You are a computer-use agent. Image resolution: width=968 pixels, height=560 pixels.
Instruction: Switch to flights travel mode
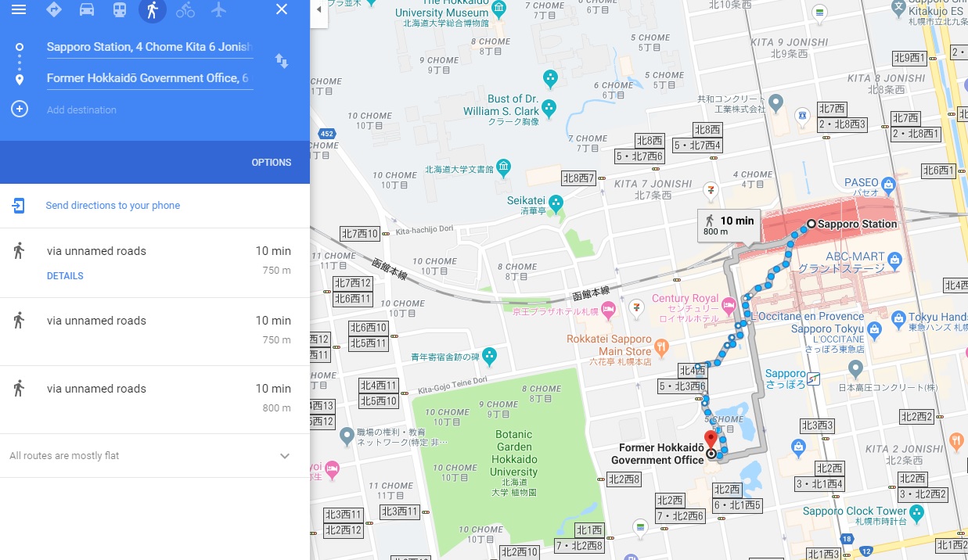pos(218,9)
